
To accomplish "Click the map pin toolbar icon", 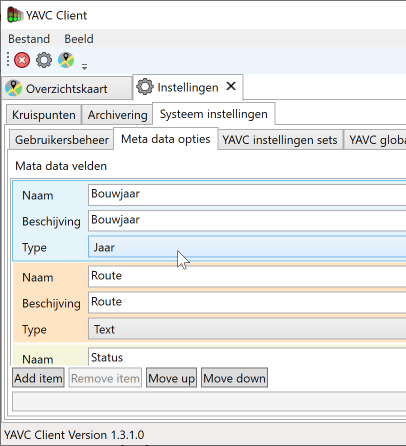I will point(66,60).
